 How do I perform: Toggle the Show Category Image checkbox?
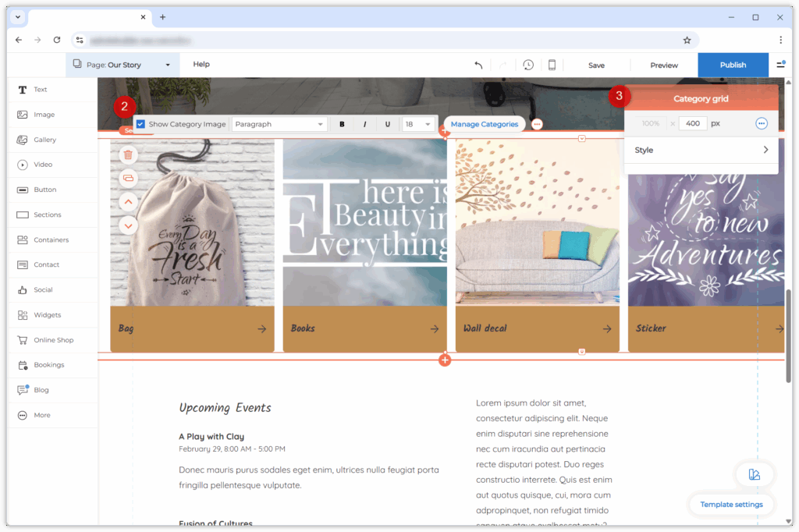pos(141,124)
